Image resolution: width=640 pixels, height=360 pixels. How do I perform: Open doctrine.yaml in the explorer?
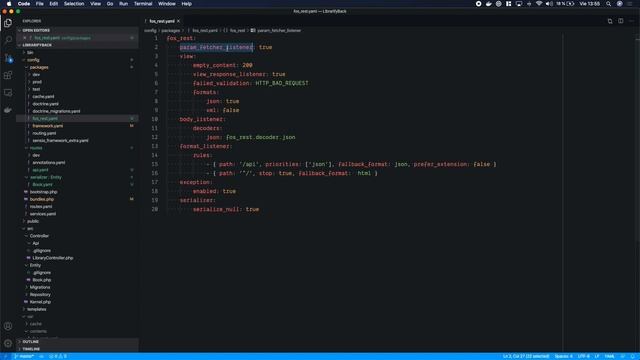(45, 104)
